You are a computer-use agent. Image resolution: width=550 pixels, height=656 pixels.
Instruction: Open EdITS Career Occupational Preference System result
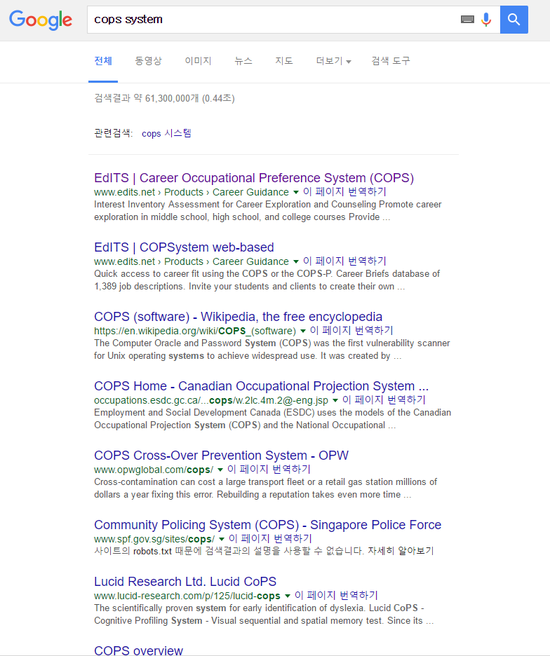coord(254,178)
